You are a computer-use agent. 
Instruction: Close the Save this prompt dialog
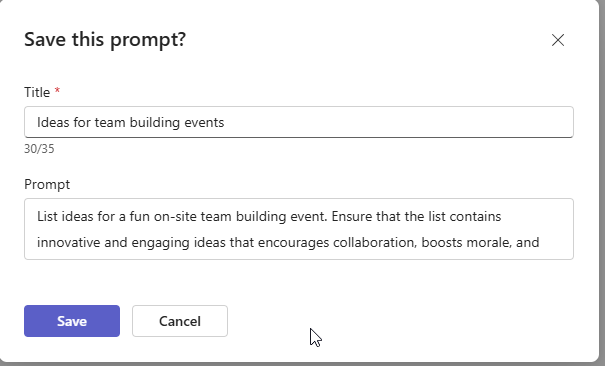(558, 40)
